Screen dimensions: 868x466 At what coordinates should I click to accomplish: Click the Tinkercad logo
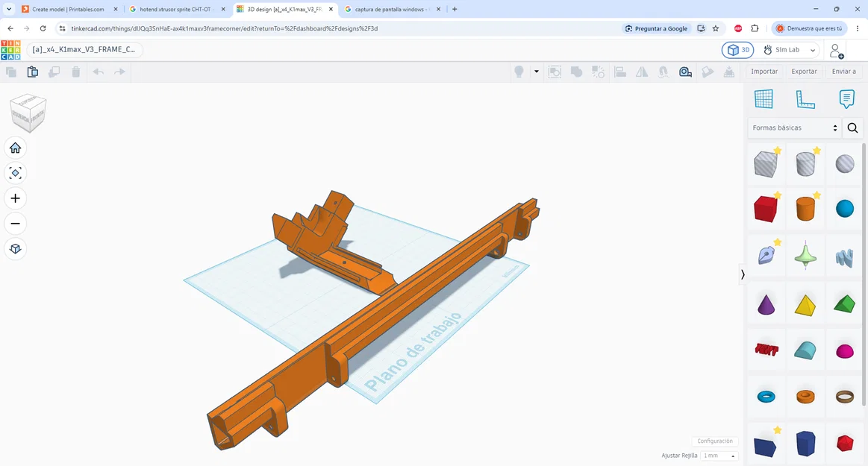tap(10, 50)
